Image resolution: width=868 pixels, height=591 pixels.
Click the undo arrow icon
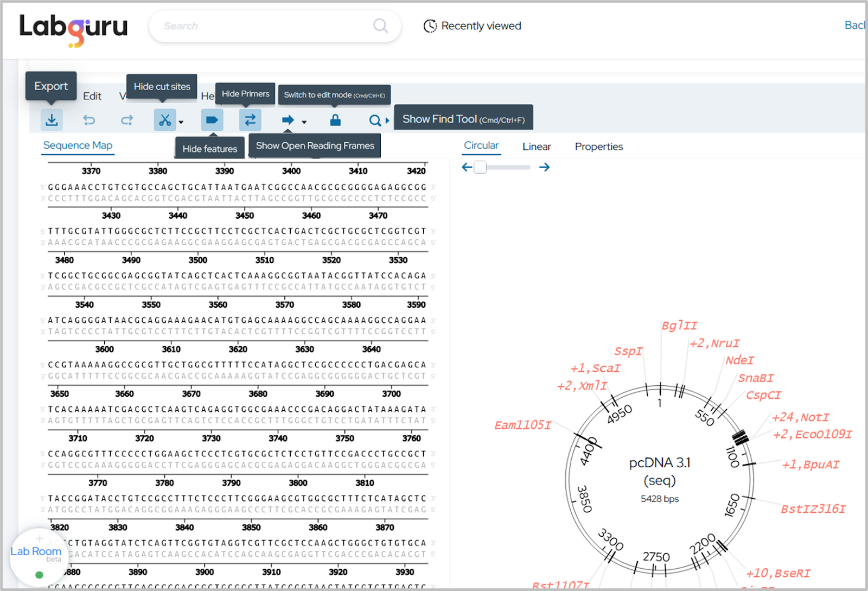[x=89, y=120]
